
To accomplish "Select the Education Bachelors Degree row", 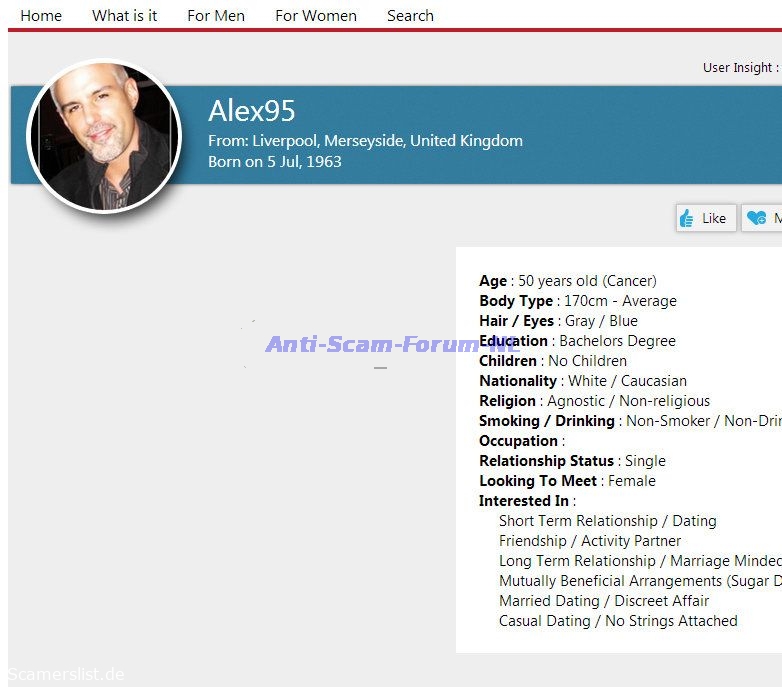I will click(x=577, y=341).
